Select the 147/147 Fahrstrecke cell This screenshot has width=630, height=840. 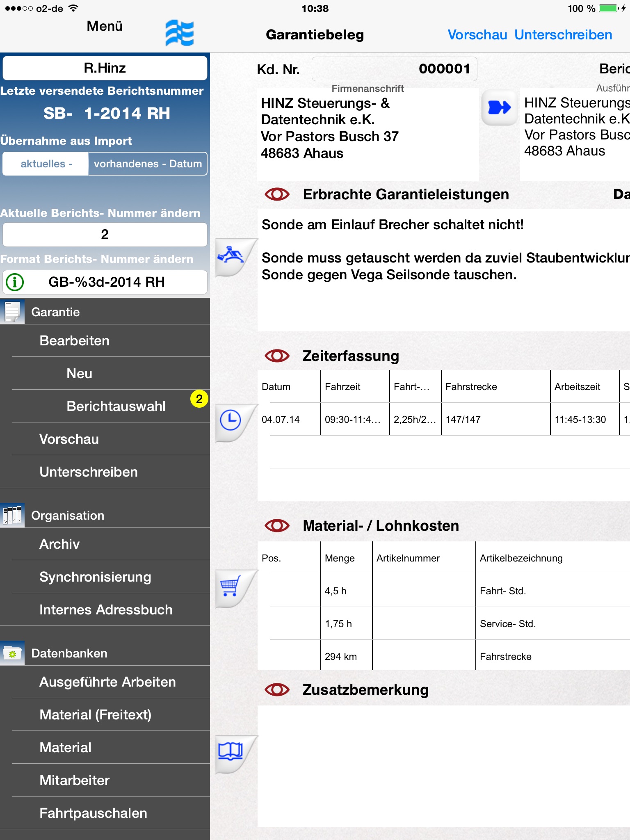pyautogui.click(x=495, y=419)
